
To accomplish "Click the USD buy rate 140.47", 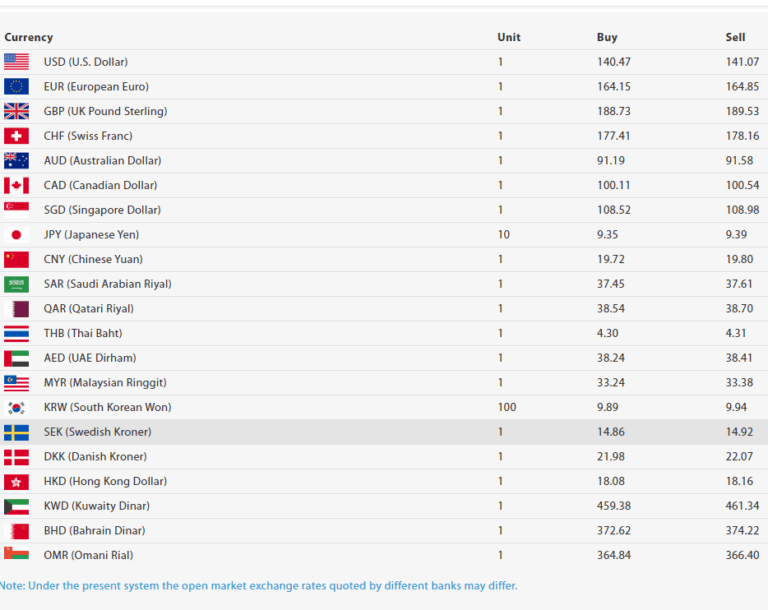I will pyautogui.click(x=613, y=62).
